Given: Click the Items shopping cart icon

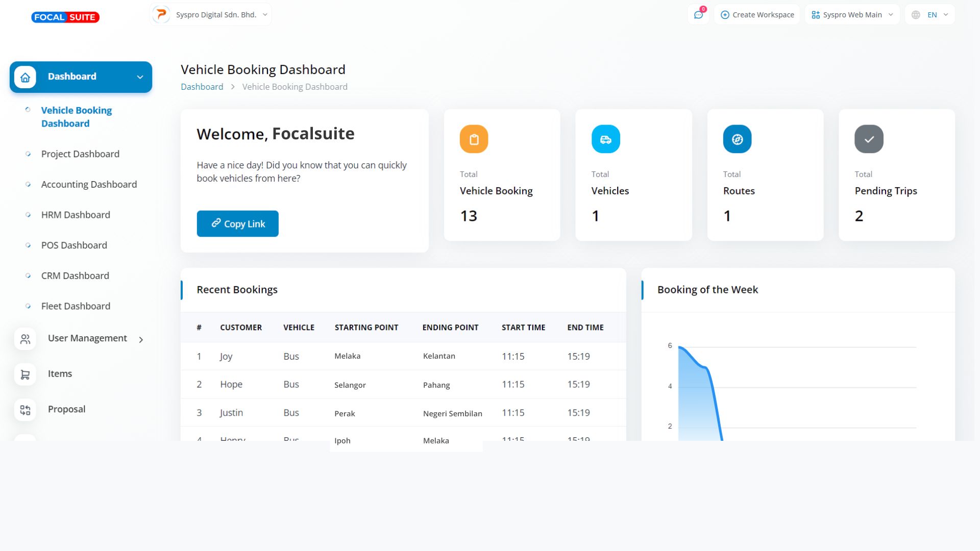Looking at the screenshot, I should tap(25, 374).
